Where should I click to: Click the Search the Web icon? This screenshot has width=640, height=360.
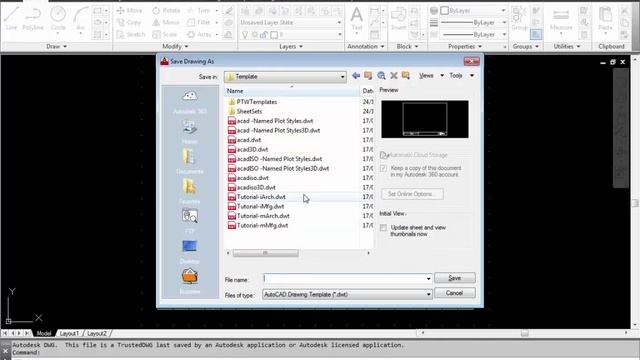381,76
